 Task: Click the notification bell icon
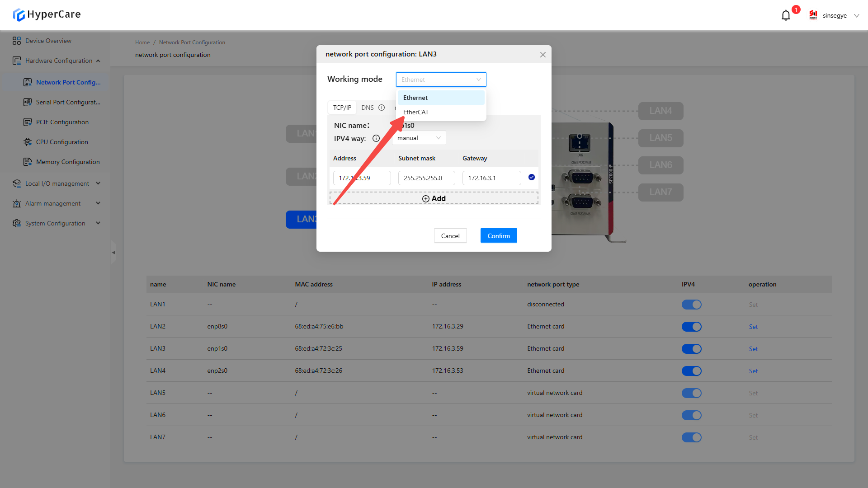click(x=786, y=15)
